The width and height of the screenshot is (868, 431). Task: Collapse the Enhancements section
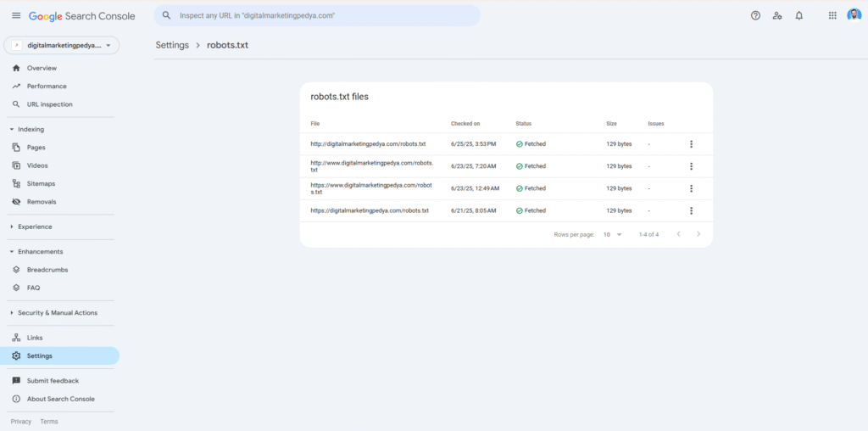(x=12, y=251)
